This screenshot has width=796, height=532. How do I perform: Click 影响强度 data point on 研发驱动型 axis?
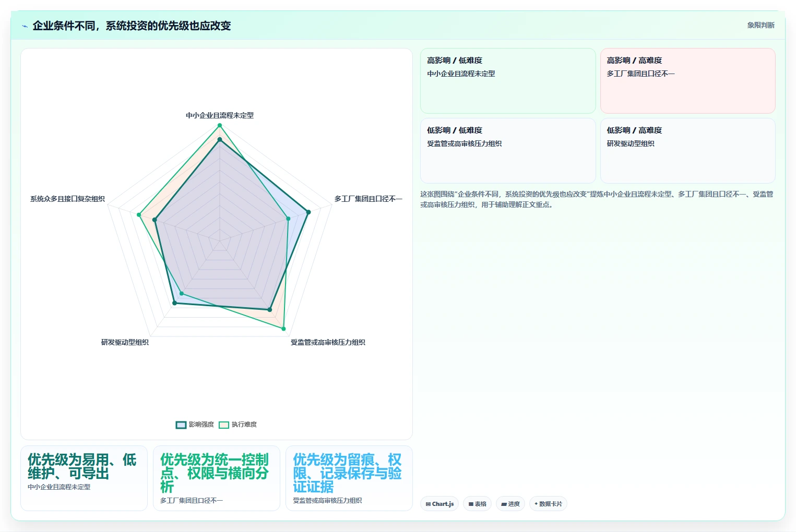coord(174,303)
